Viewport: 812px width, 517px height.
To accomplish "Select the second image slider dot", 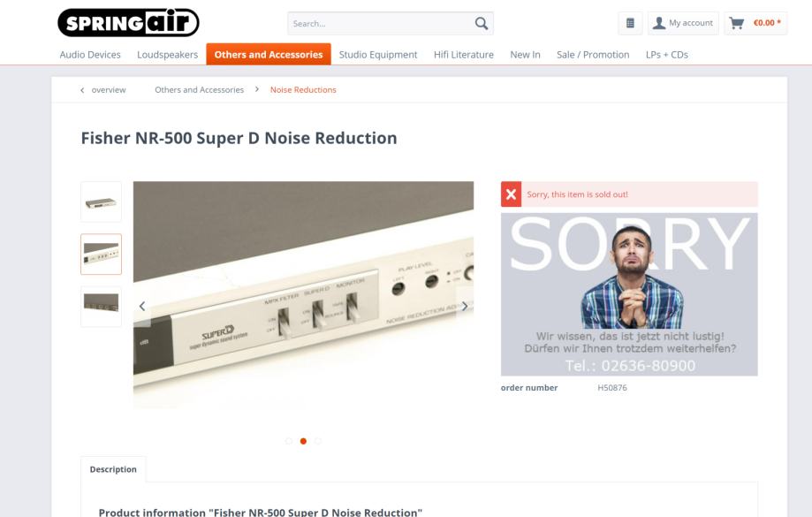I will click(303, 441).
